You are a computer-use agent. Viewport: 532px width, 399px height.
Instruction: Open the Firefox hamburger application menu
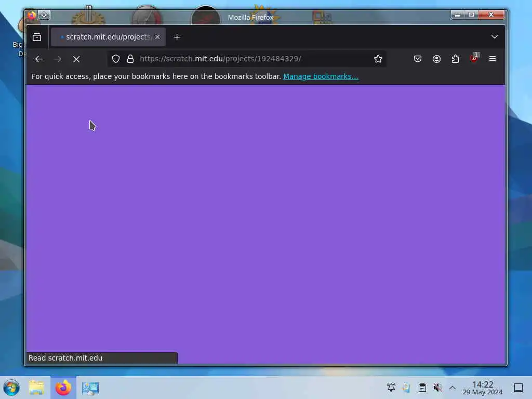point(493,59)
